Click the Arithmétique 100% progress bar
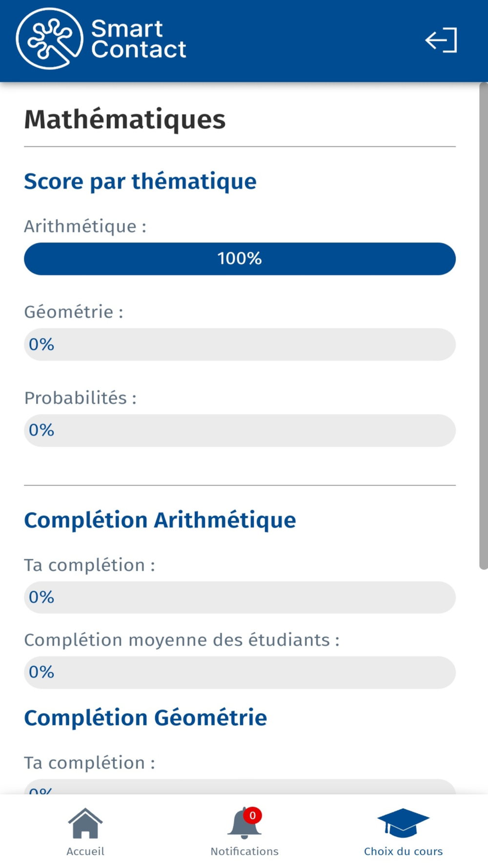Image resolution: width=488 pixels, height=868 pixels. (240, 259)
